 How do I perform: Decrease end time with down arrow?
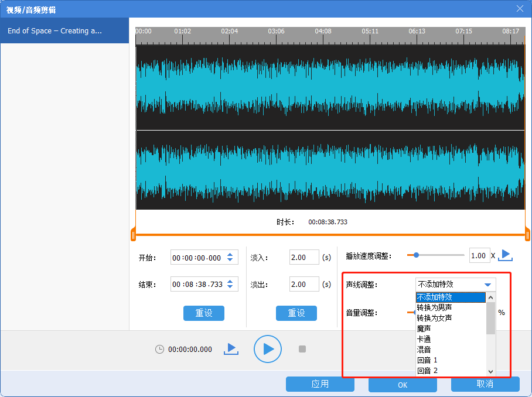coord(230,286)
